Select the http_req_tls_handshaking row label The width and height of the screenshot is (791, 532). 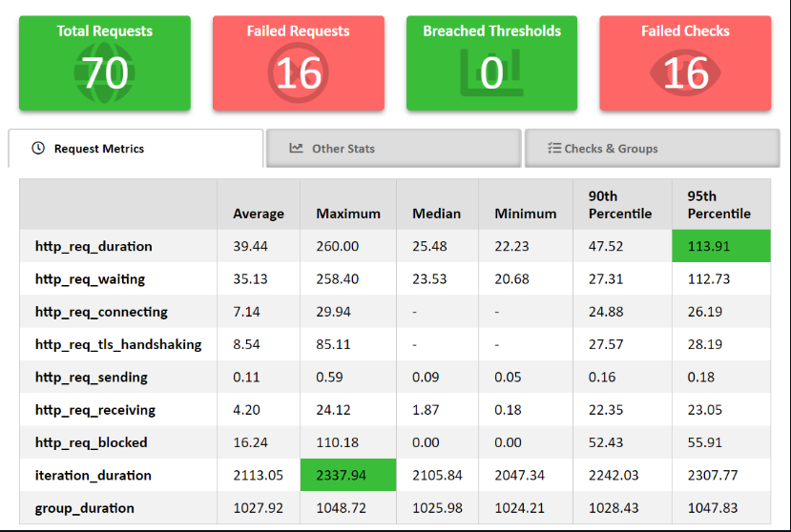tap(118, 344)
